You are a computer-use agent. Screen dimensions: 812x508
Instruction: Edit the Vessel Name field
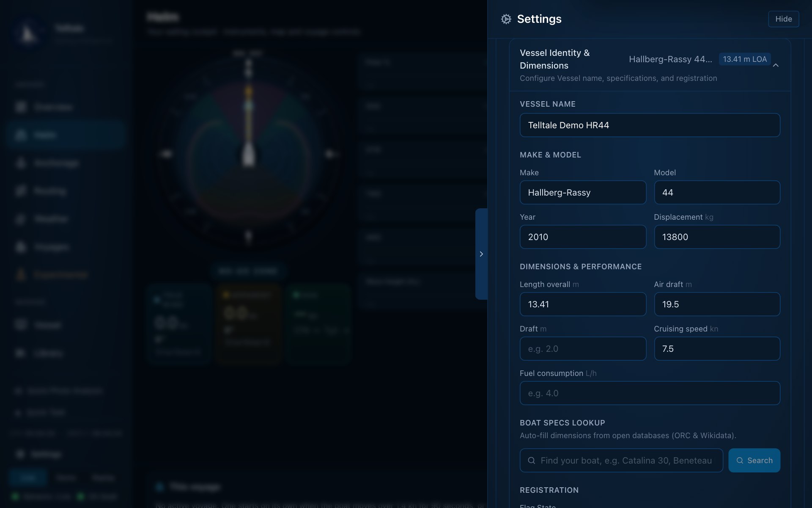[x=650, y=125]
